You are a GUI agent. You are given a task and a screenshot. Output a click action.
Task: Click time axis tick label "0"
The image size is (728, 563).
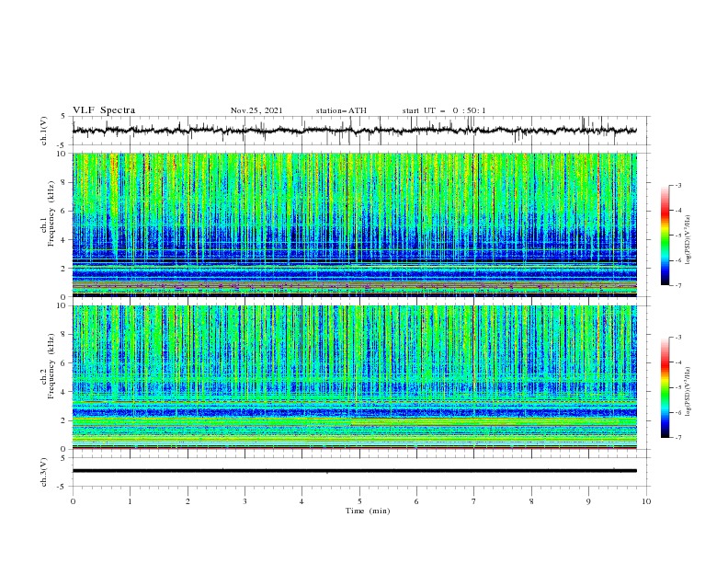click(73, 501)
